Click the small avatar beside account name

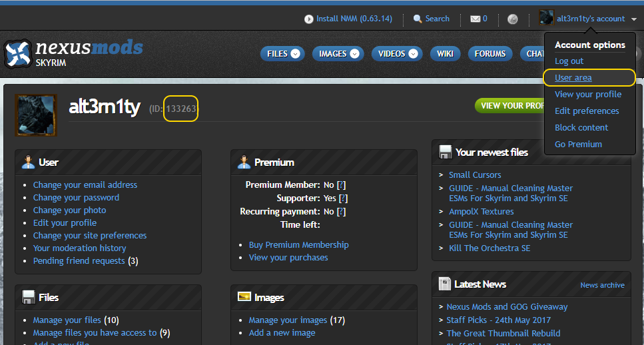pyautogui.click(x=547, y=18)
